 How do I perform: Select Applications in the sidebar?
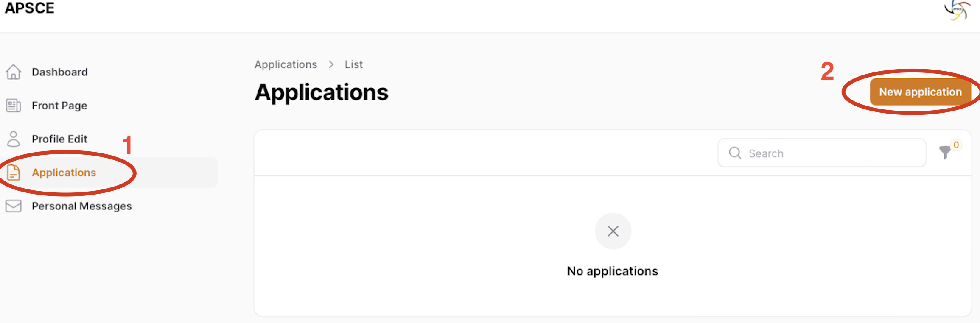64,173
